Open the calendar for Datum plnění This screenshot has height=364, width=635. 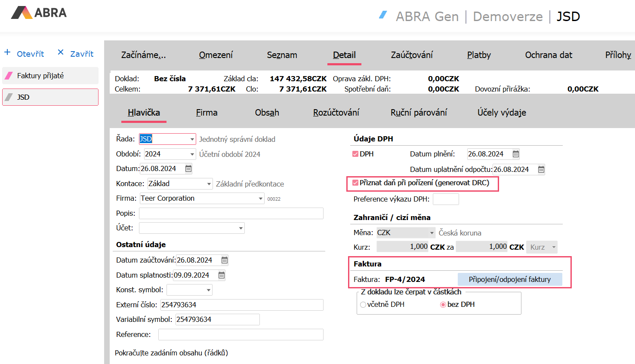[516, 154]
